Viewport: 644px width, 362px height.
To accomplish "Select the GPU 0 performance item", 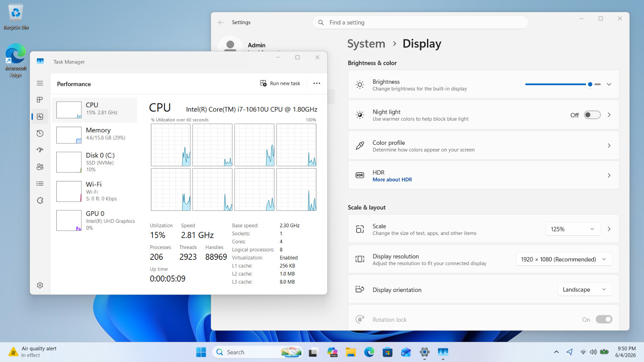I will point(95,220).
